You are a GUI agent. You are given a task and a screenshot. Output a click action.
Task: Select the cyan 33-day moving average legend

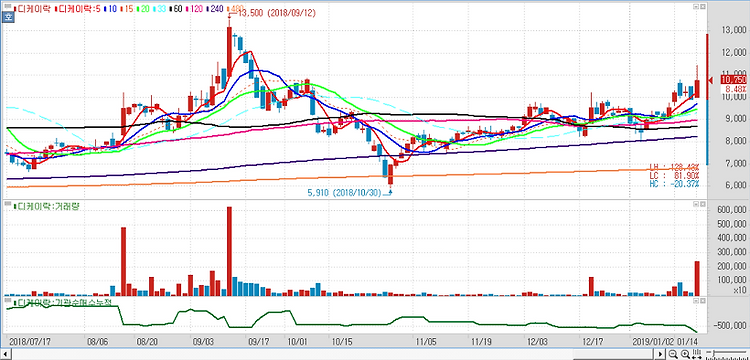pyautogui.click(x=160, y=9)
